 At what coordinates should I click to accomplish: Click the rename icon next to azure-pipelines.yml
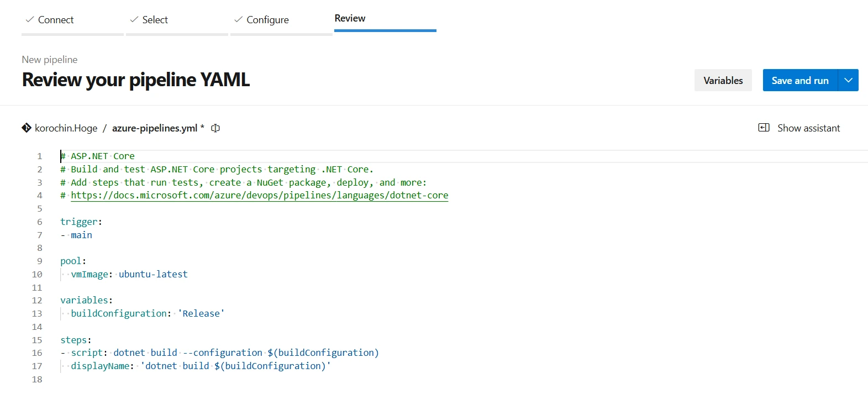click(215, 128)
